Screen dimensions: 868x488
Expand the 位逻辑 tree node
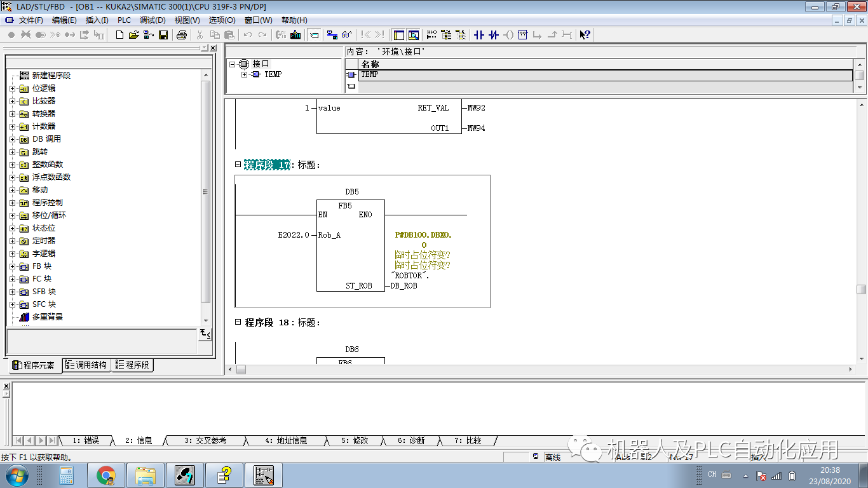tap(12, 88)
